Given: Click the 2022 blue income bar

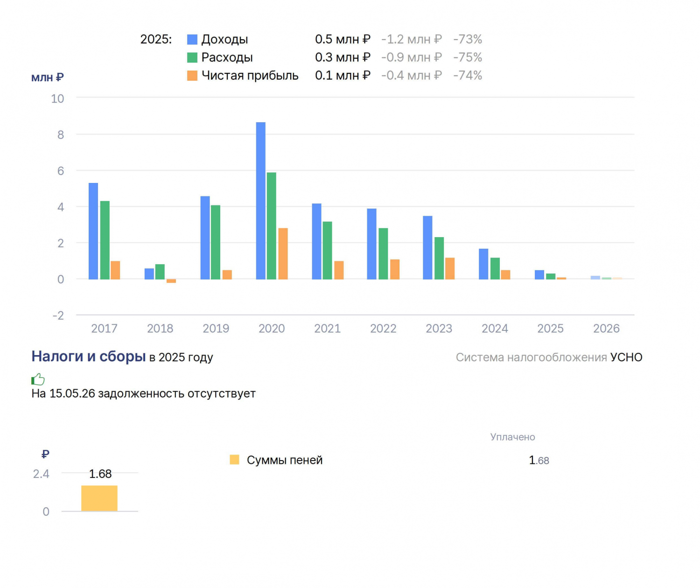Looking at the screenshot, I should (x=372, y=244).
